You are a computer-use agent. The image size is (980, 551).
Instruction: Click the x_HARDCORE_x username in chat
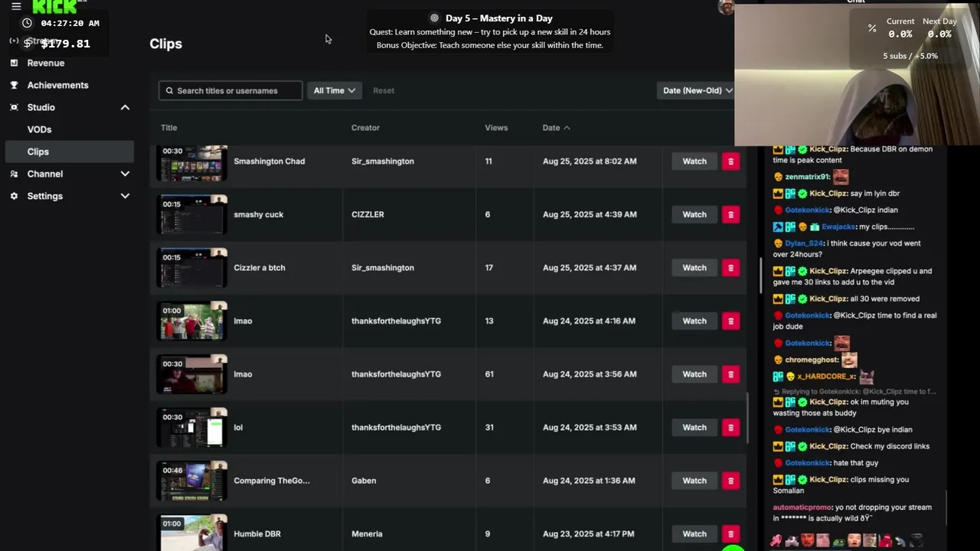click(826, 377)
